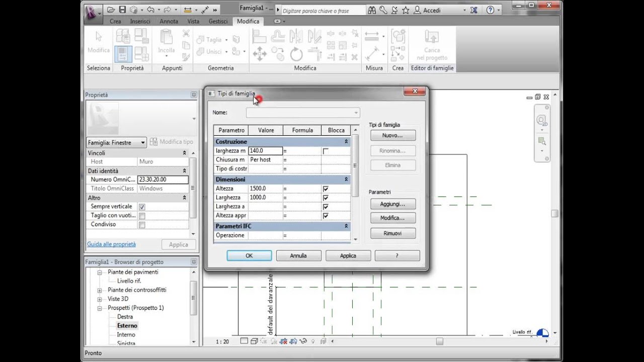The image size is (644, 362).
Task: Select Esterno view in project browser
Action: (x=127, y=326)
